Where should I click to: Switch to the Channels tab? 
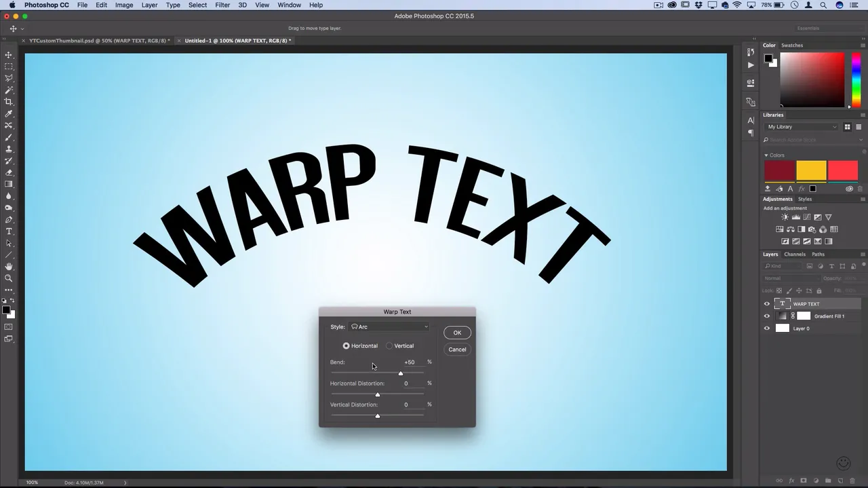tap(795, 255)
